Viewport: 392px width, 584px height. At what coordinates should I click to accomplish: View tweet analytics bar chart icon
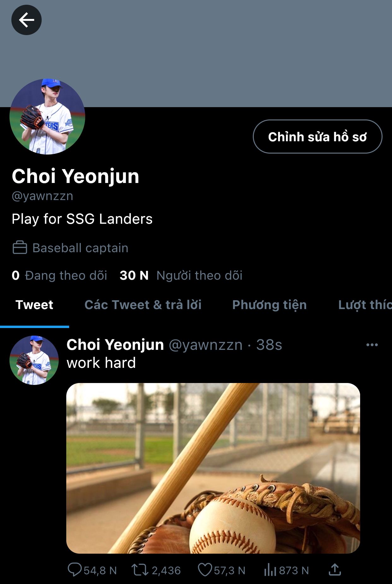tap(270, 570)
